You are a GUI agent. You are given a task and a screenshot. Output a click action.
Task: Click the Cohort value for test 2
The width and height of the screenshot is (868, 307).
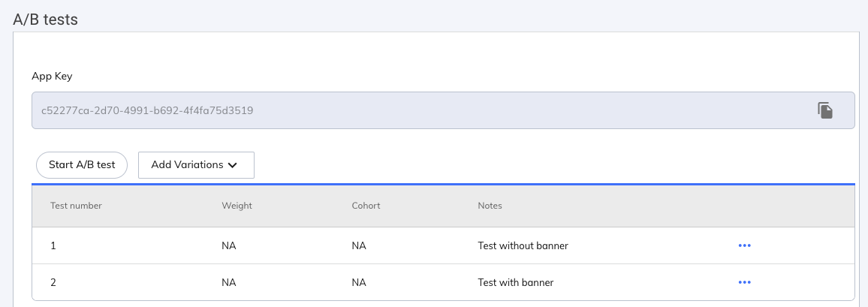(x=358, y=282)
